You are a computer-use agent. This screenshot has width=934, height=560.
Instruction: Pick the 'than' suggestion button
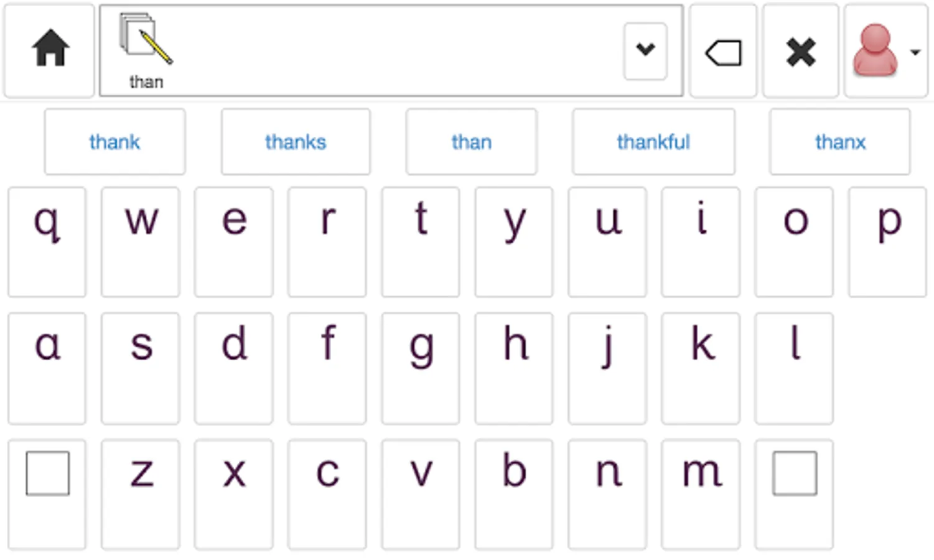(471, 142)
